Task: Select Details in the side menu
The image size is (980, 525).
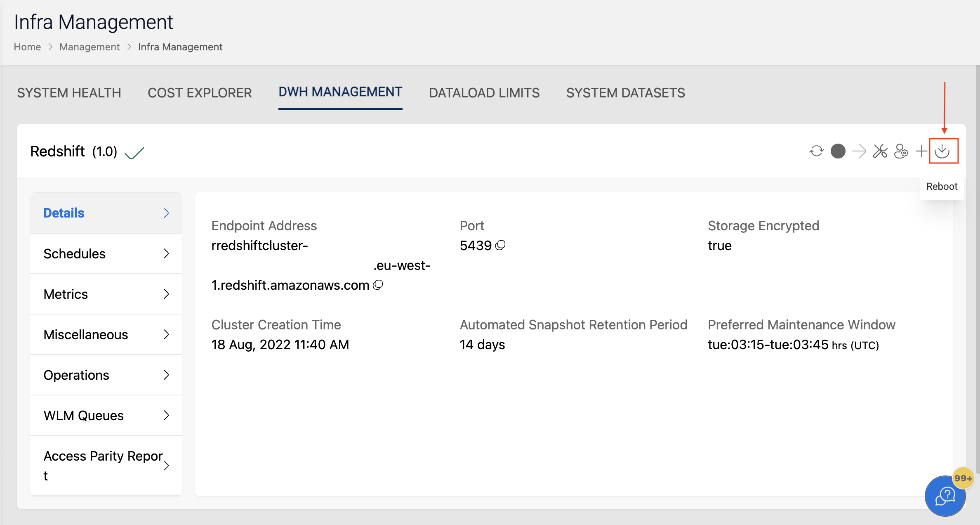Action: [106, 213]
